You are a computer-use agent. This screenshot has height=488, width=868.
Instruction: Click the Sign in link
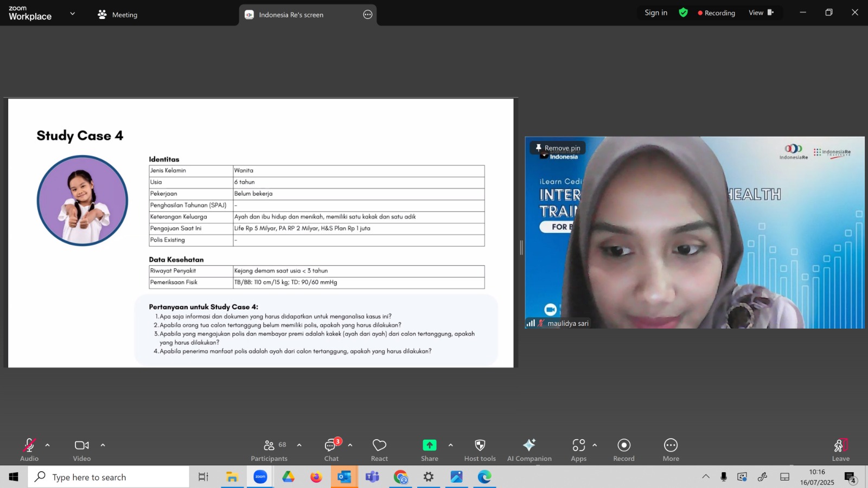[656, 12]
